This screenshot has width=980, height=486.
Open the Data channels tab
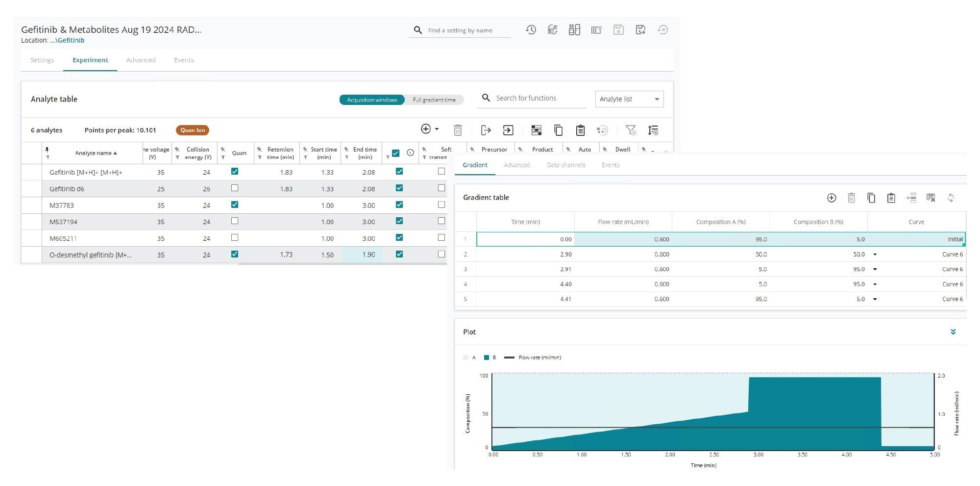pyautogui.click(x=566, y=165)
